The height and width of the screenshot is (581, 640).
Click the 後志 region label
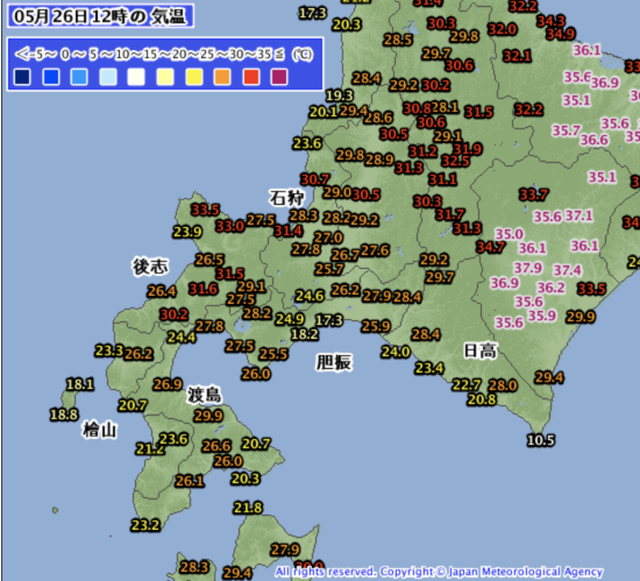[x=150, y=266]
